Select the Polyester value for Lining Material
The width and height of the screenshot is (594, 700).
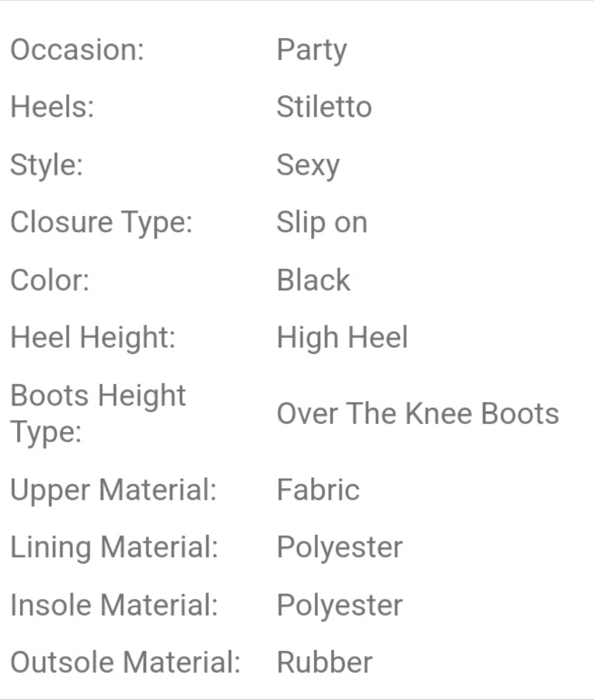339,548
